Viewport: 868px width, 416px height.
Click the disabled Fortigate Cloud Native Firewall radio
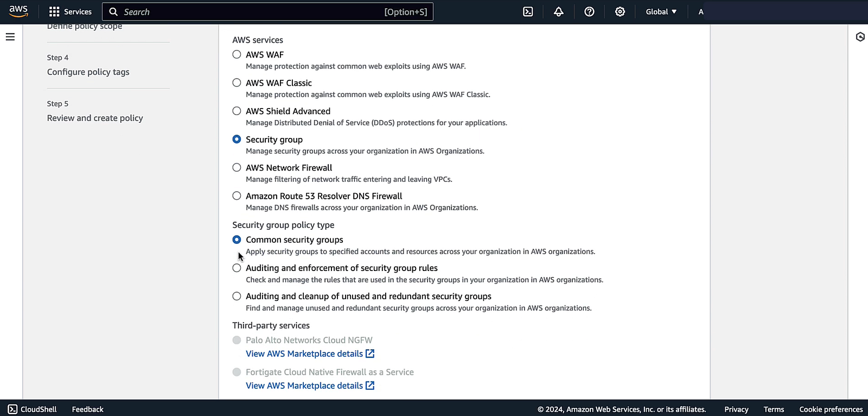[237, 372]
